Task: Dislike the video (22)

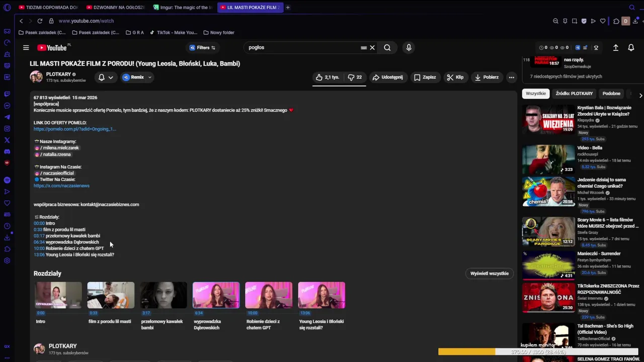Action: [x=355, y=77]
